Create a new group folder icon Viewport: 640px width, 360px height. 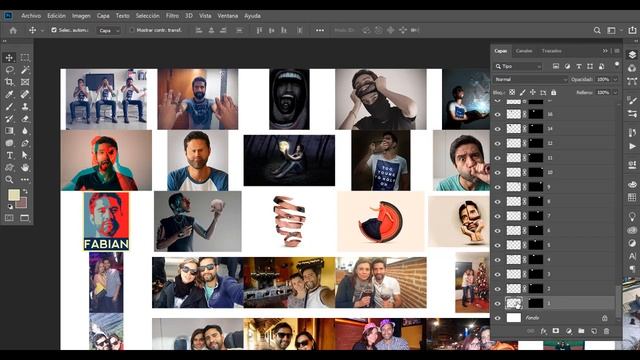click(x=581, y=331)
